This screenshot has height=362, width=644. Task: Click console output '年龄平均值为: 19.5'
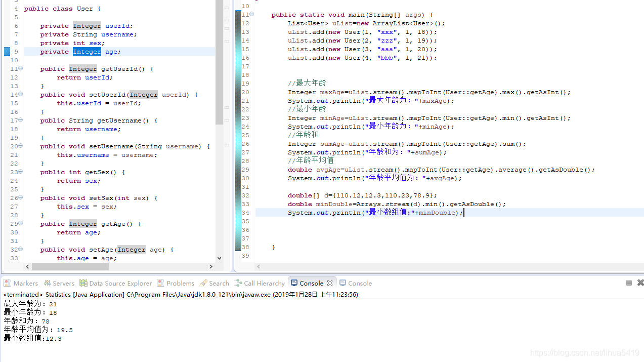tap(38, 330)
